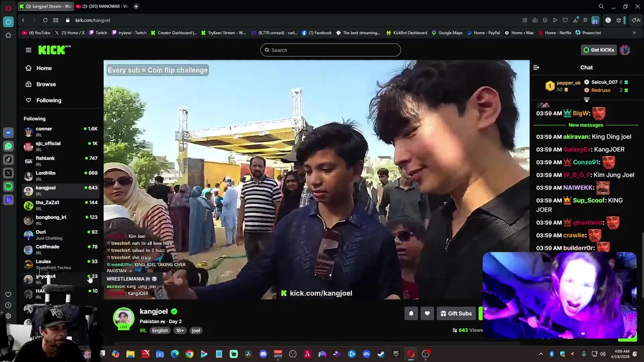Enable notifications bell for kangjoel
Image resolution: width=644 pixels, height=362 pixels.
click(411, 313)
